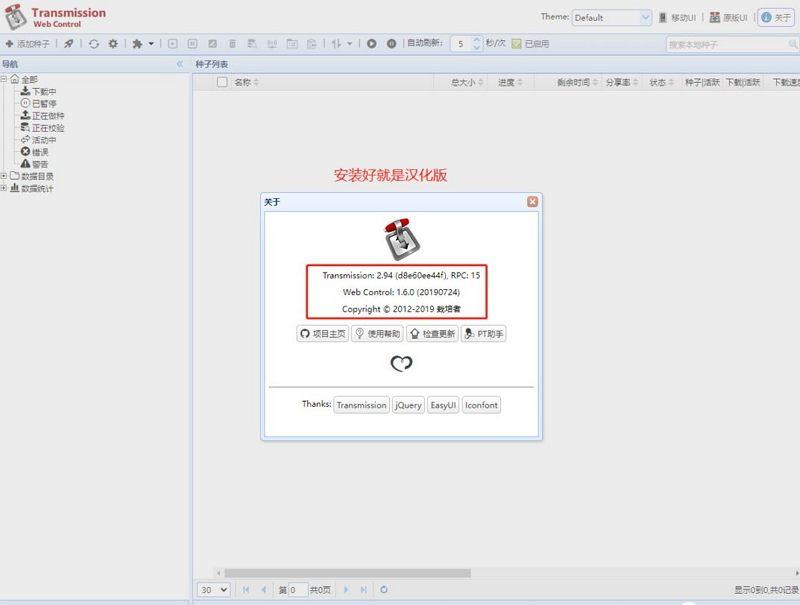The width and height of the screenshot is (800, 605).
Task: Click the pagination refresh icon
Action: tap(384, 590)
